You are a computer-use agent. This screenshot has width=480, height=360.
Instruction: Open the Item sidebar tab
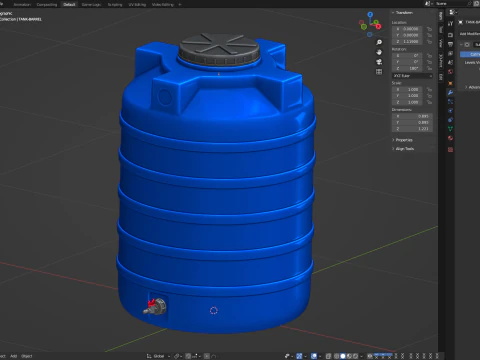pos(441,15)
